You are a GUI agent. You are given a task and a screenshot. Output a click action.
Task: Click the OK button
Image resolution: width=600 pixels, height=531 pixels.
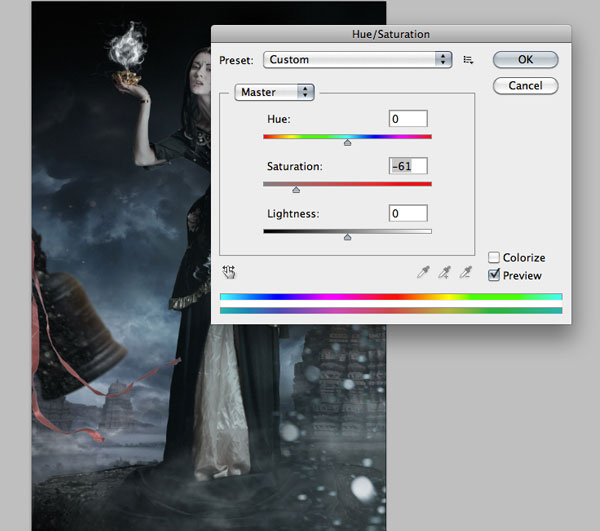tap(525, 60)
